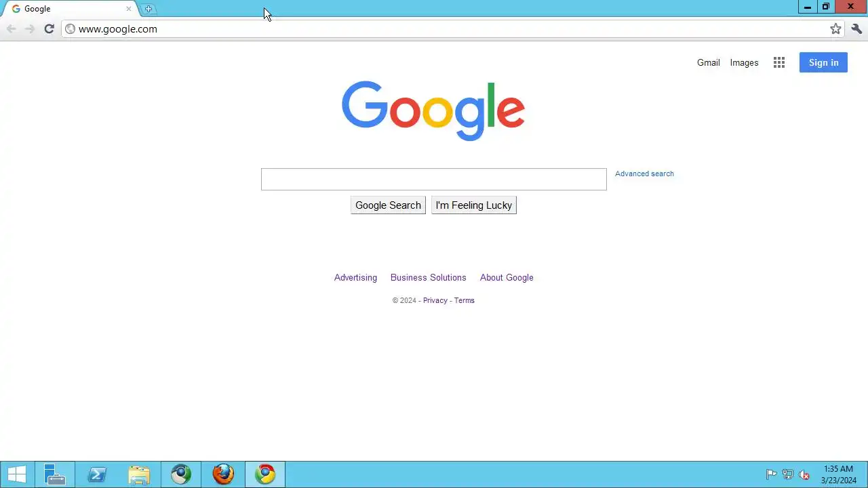Click the taskbar clock showing 1:35 AM
Screen dimensions: 868x488
pyautogui.click(x=838, y=474)
